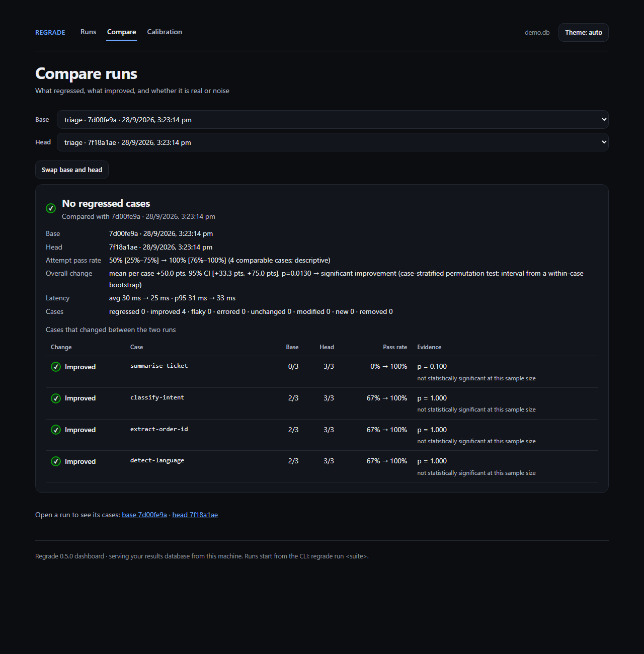The width and height of the screenshot is (644, 654).
Task: Click the Regrade 0.5.0 dashboard footer text
Action: click(x=202, y=556)
